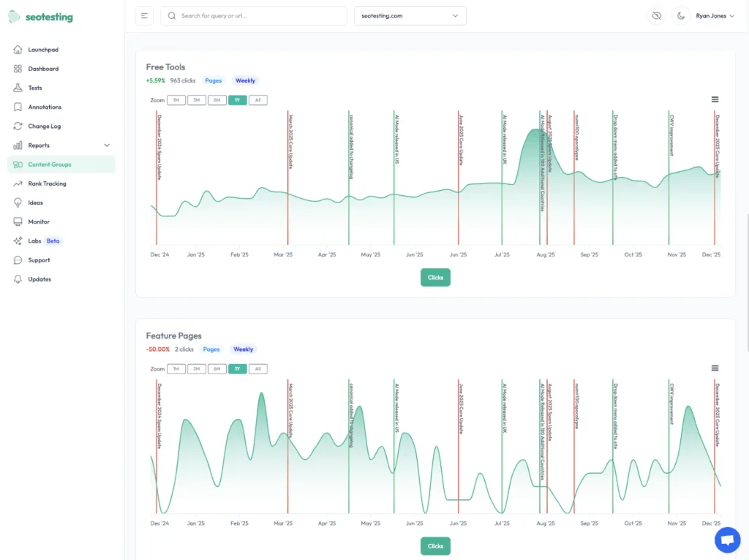The image size is (749, 560).
Task: Open the seotesting.com site selector dropdown
Action: coord(410,15)
